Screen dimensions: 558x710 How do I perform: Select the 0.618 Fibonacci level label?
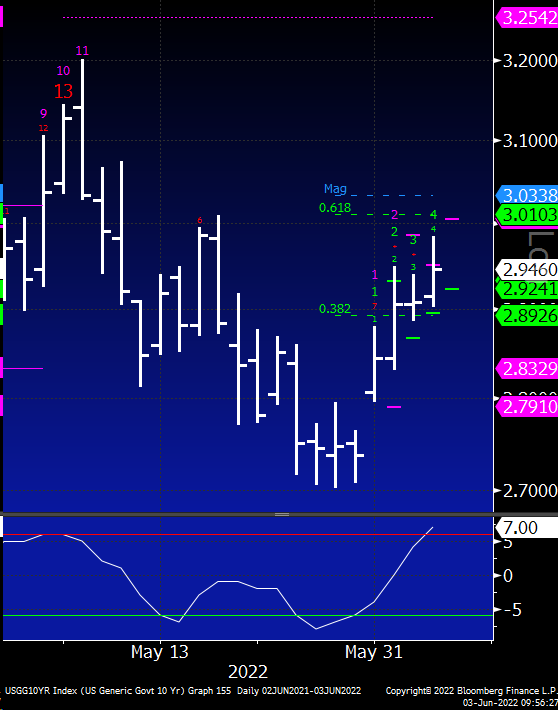tap(335, 208)
